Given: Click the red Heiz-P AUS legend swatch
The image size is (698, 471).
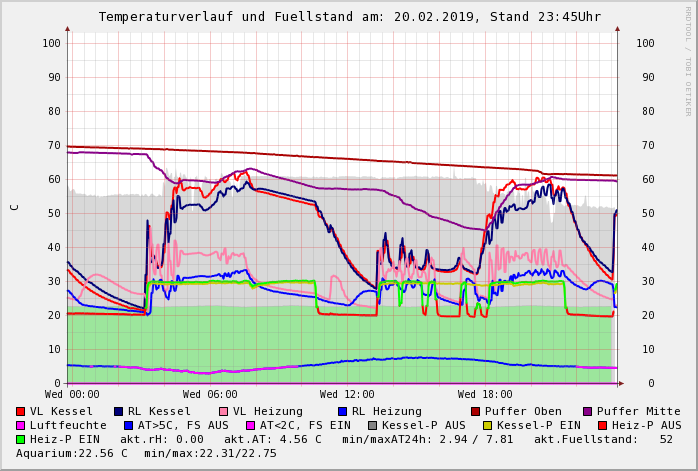Looking at the screenshot, I should pos(602,425).
